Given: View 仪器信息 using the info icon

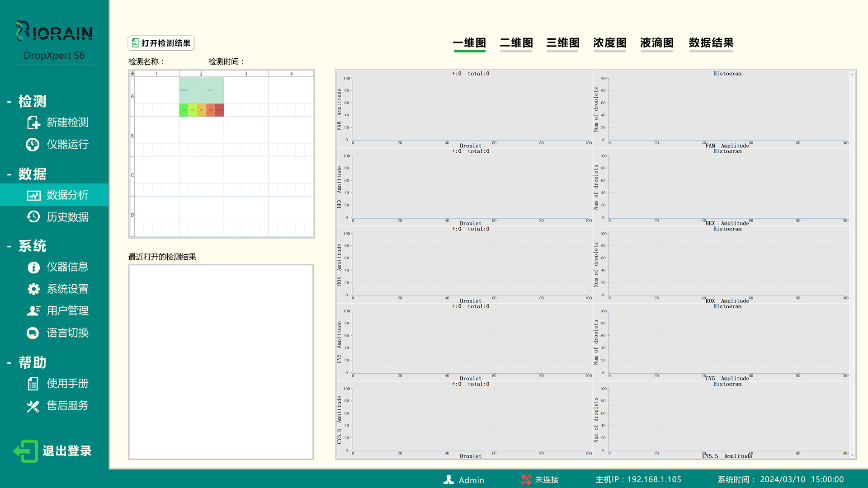Looking at the screenshot, I should point(33,267).
